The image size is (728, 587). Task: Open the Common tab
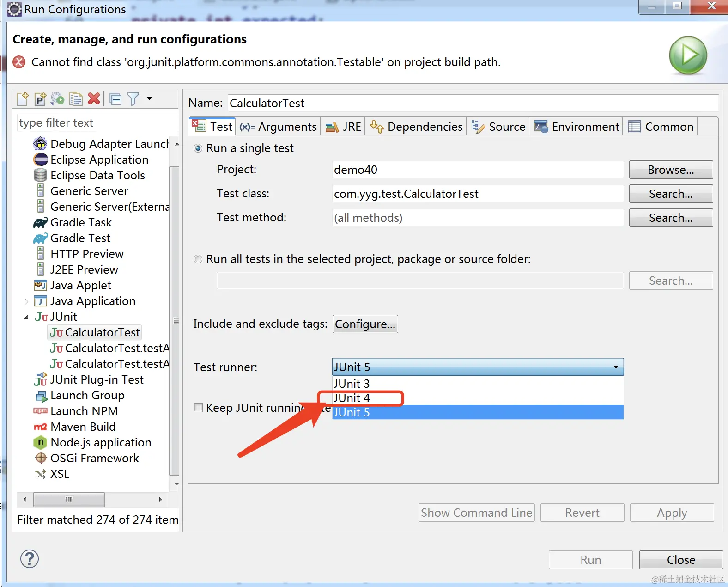pyautogui.click(x=661, y=126)
